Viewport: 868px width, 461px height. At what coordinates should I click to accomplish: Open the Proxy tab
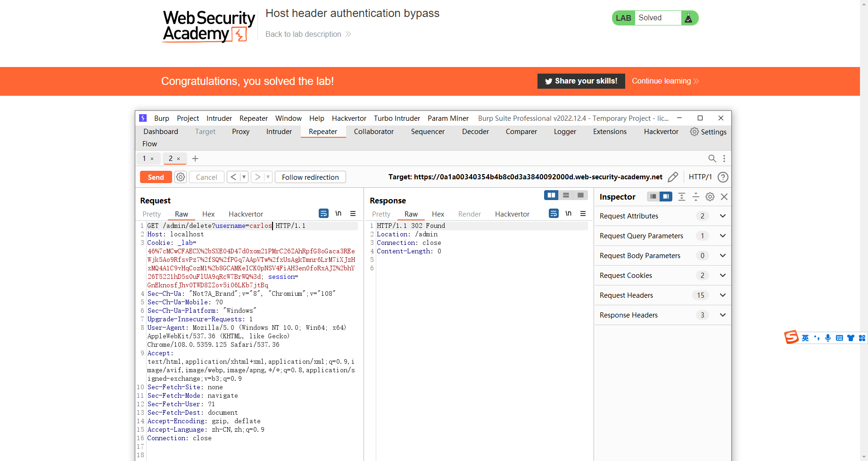coord(240,132)
